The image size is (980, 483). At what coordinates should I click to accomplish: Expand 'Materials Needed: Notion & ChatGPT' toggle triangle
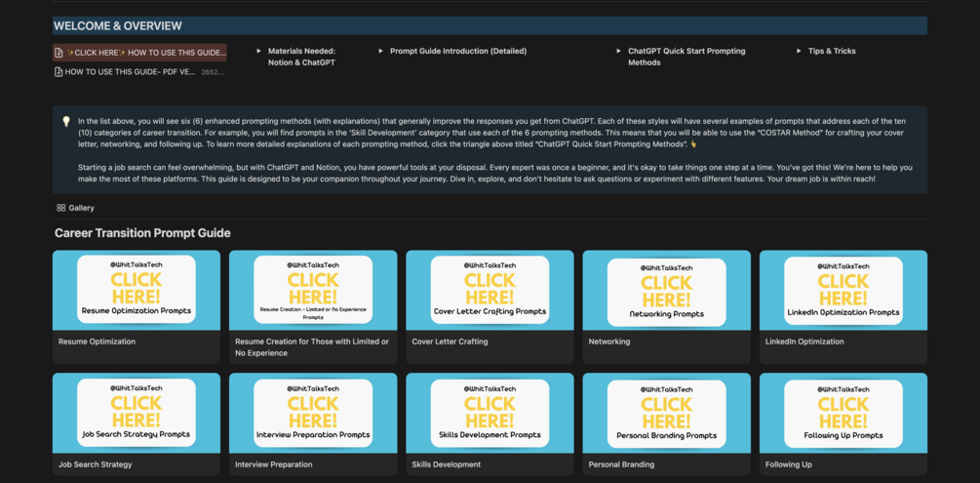coord(258,52)
